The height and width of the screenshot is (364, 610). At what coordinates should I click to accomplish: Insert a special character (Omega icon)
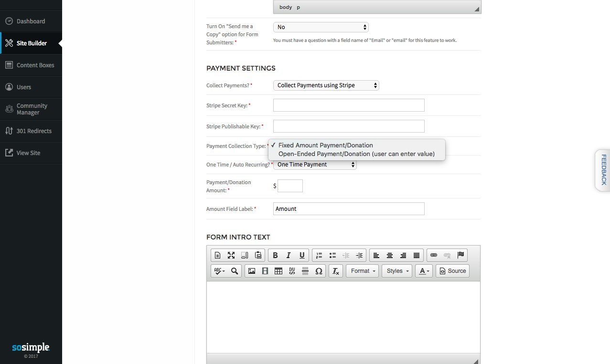point(319,271)
